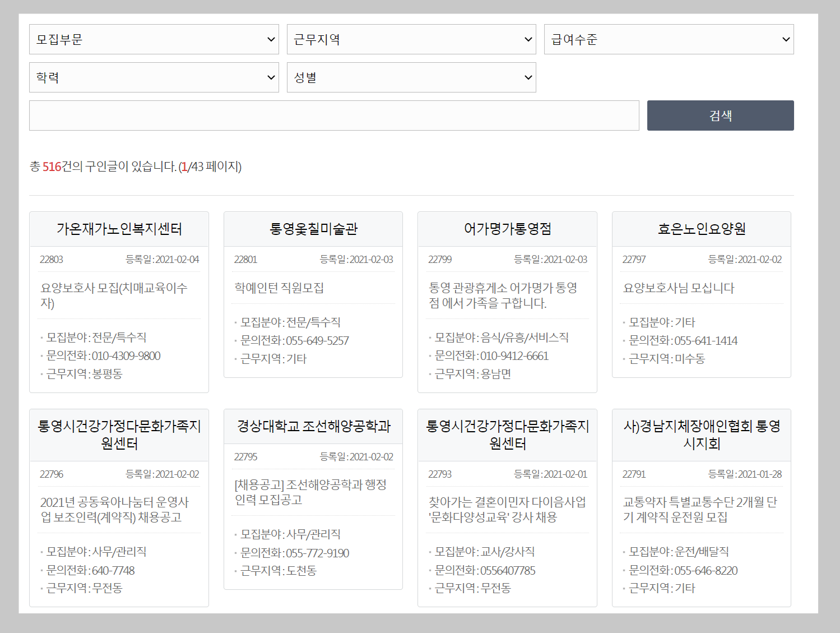The image size is (840, 633).
Task: Select posting 통영 관광휴게소 어가명가 통영점
Action: (503, 295)
